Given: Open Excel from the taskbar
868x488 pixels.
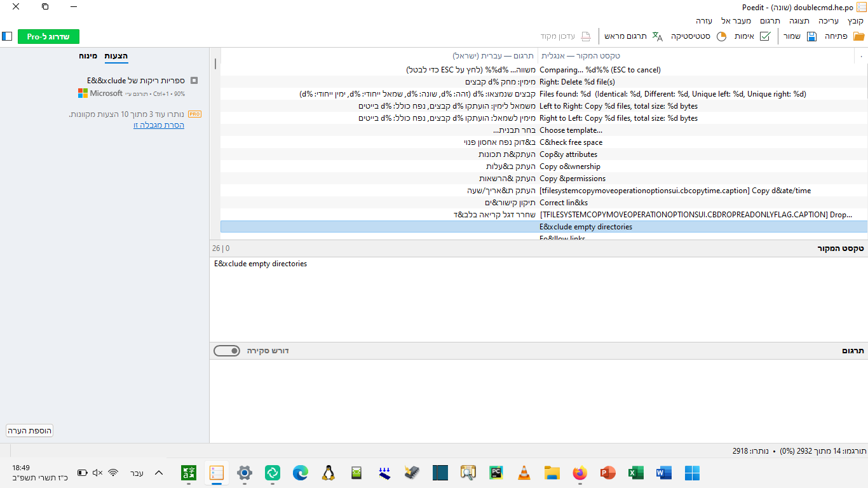Looking at the screenshot, I should [635, 473].
